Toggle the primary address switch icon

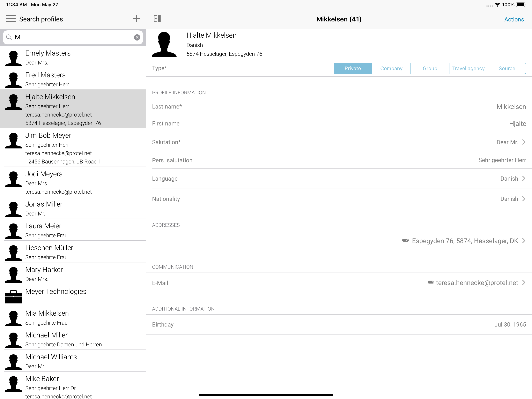pyautogui.click(x=405, y=240)
